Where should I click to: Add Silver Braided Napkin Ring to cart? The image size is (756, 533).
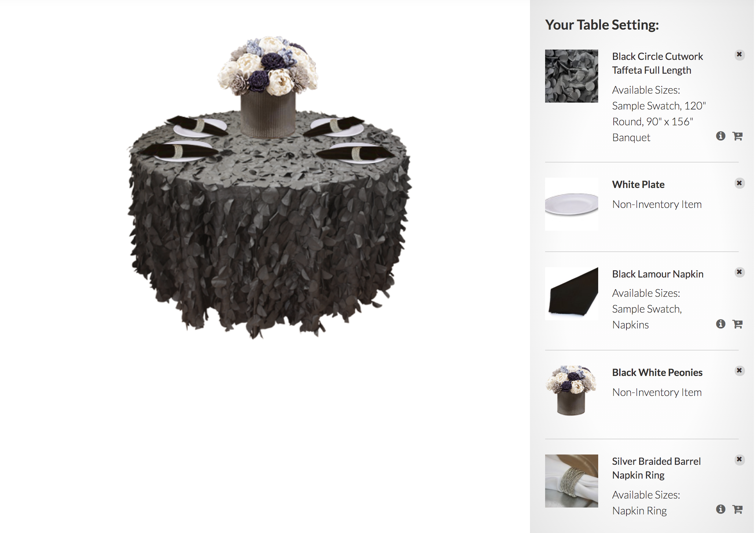tap(737, 509)
